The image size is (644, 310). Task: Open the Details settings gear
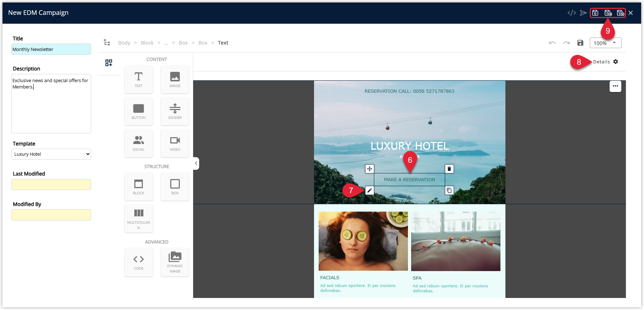[x=616, y=62]
